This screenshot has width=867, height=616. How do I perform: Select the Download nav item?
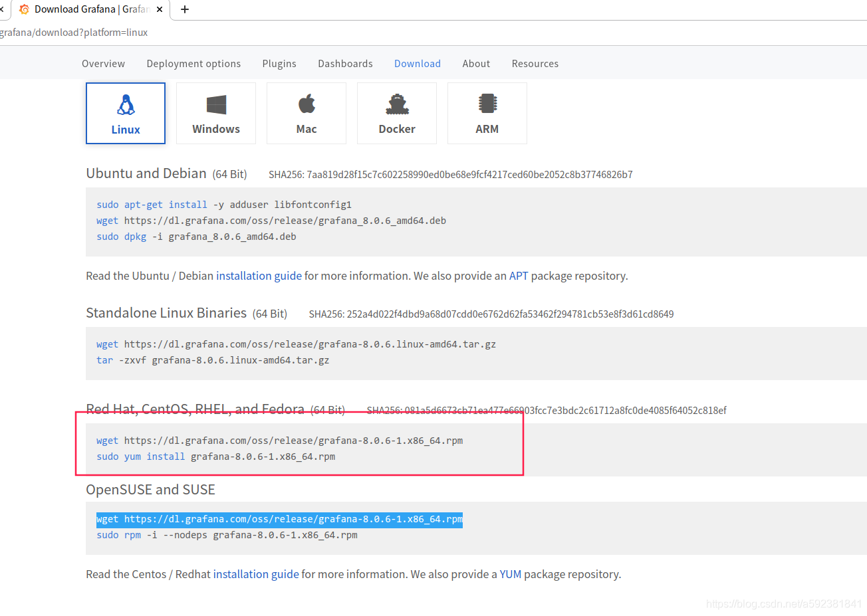pyautogui.click(x=418, y=64)
